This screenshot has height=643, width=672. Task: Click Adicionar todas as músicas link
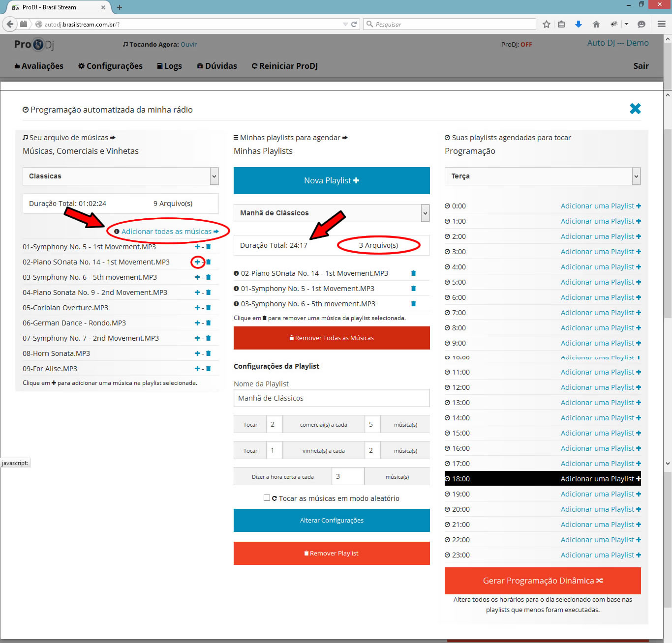167,232
